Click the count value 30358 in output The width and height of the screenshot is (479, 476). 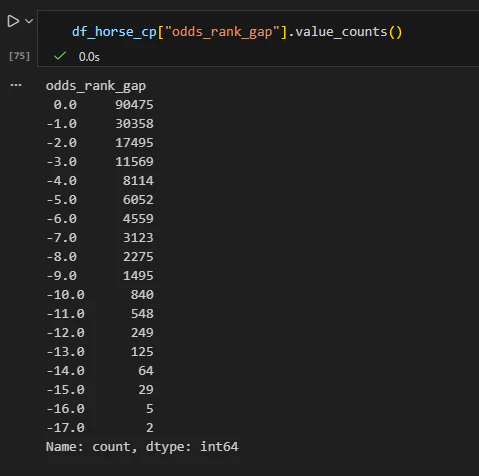click(x=134, y=124)
